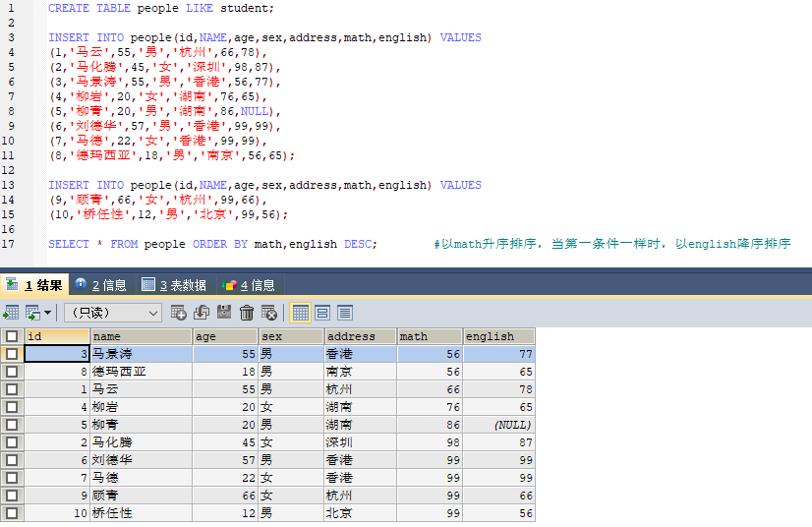Check the row checkbox for 刘德华

click(12, 460)
